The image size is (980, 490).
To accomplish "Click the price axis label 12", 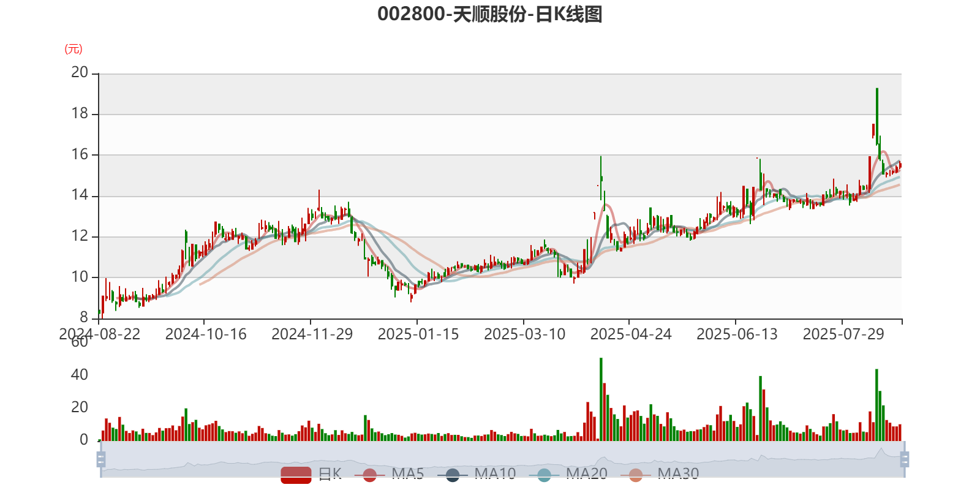I will [80, 236].
